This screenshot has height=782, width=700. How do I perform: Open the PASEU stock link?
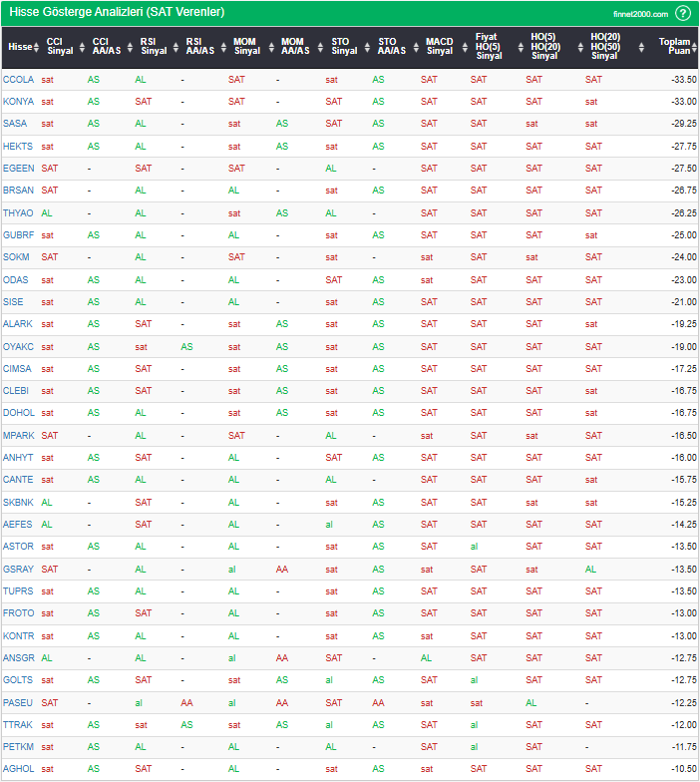(18, 702)
